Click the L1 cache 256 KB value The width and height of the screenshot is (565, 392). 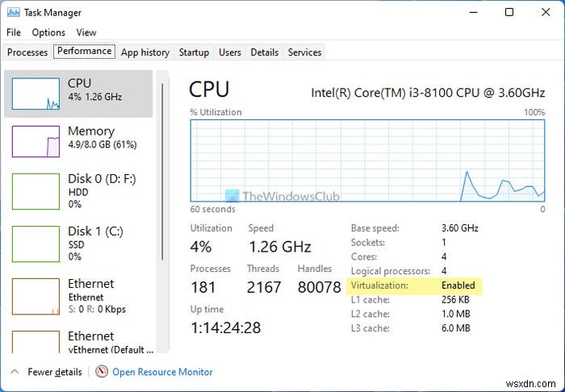point(455,299)
